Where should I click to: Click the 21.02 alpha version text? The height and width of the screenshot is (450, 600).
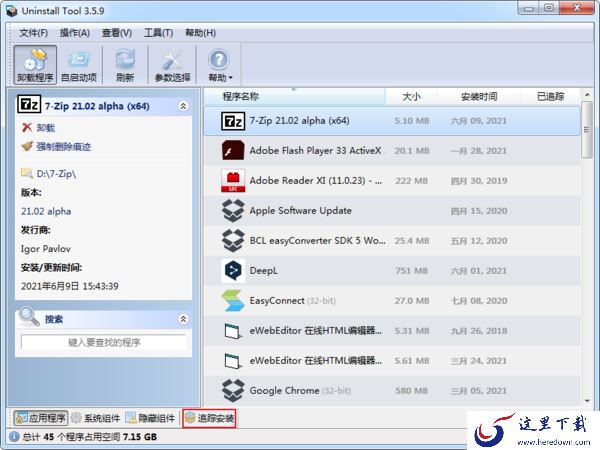point(46,211)
